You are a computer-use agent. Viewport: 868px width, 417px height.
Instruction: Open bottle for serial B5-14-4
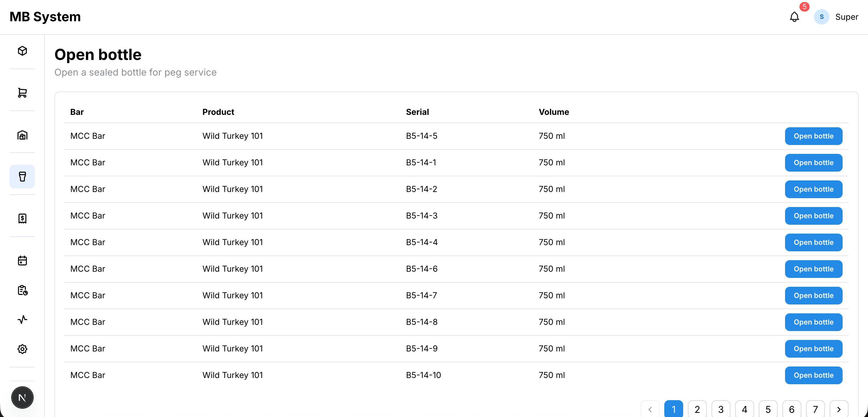(813, 242)
